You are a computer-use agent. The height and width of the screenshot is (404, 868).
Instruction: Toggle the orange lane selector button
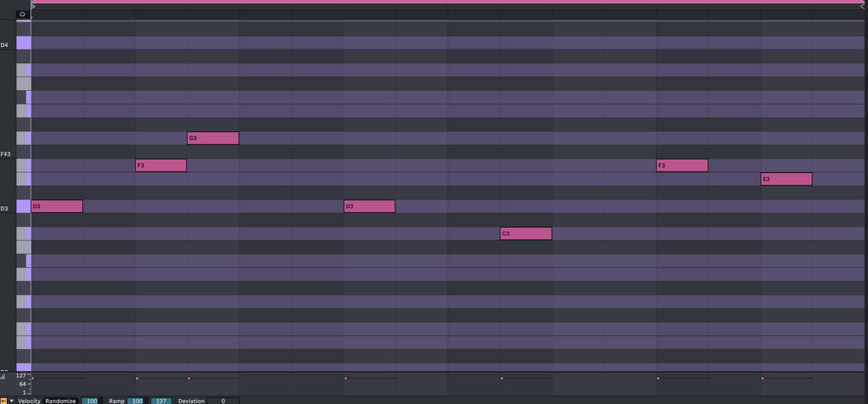click(3, 401)
